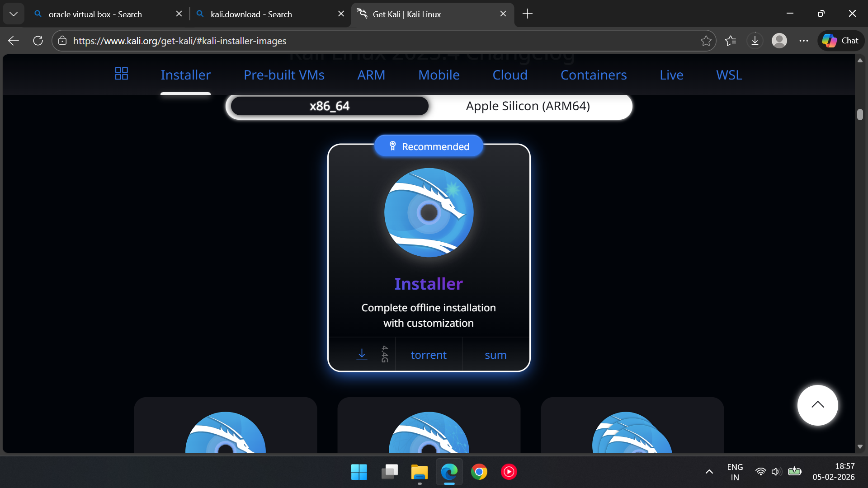Select x86_64 architecture toggle
The height and width of the screenshot is (488, 868).
[x=330, y=106]
